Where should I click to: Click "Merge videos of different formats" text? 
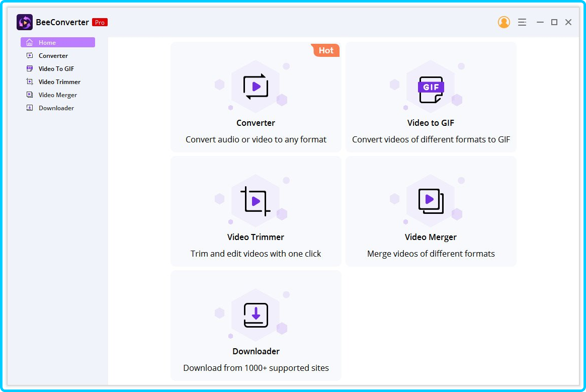[431, 254]
